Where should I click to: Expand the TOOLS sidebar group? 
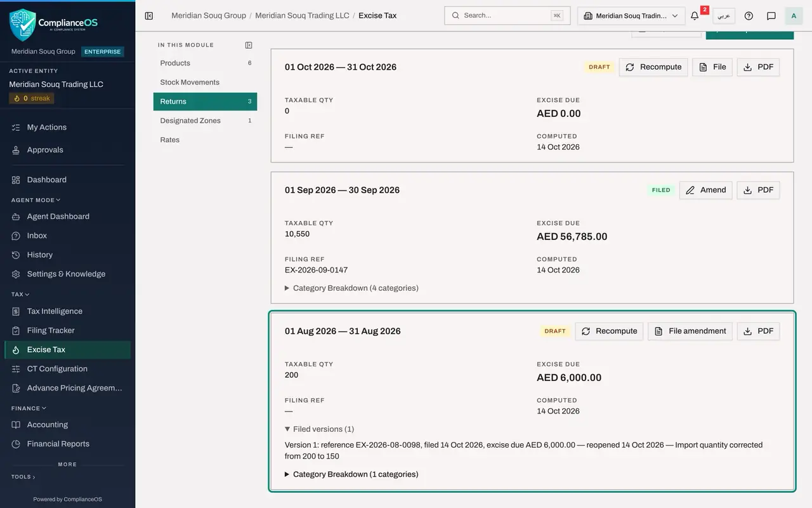pyautogui.click(x=23, y=477)
